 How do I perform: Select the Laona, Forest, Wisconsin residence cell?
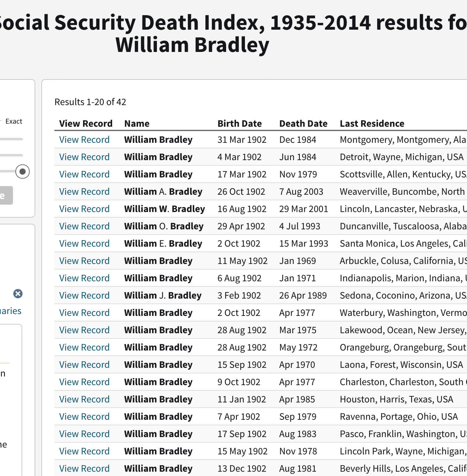(401, 365)
